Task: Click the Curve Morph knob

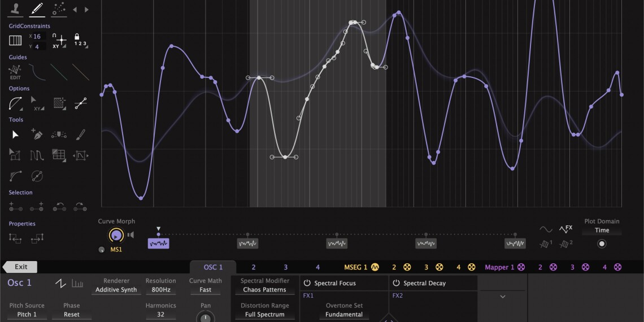Action: (116, 235)
